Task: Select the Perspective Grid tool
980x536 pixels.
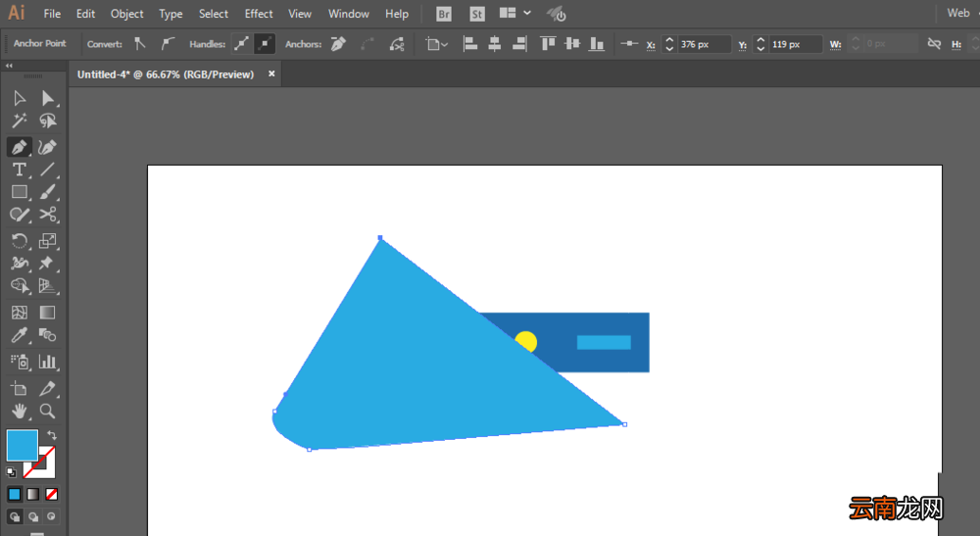Action: click(47, 285)
